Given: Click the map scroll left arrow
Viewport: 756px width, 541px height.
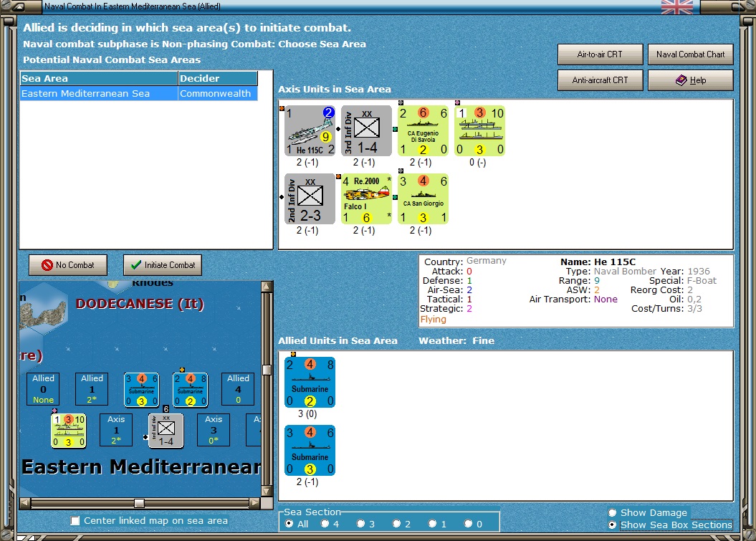Looking at the screenshot, I should 25,504.
